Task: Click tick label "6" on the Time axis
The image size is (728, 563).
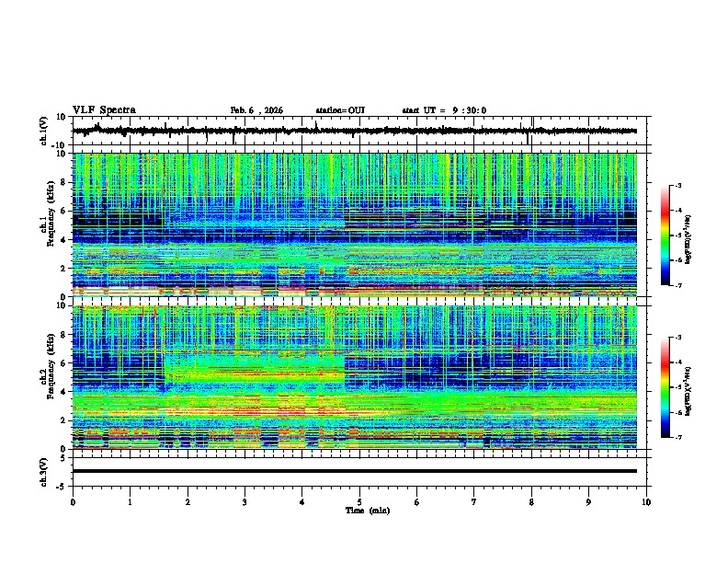Action: pyautogui.click(x=417, y=502)
